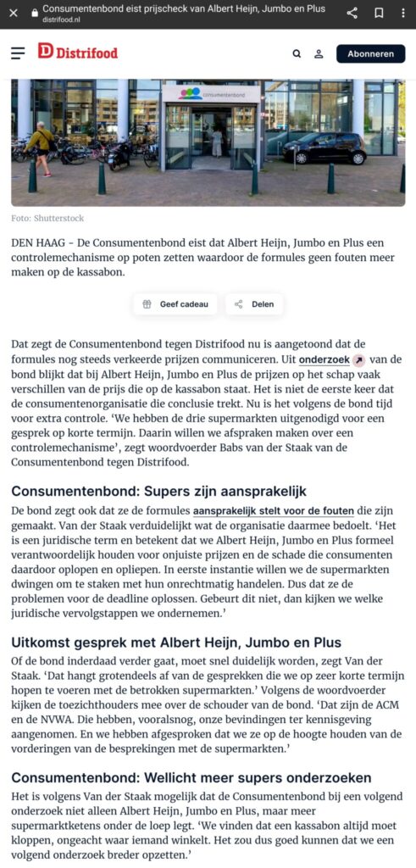
Task: Open site search with magnifier icon
Action: (297, 53)
